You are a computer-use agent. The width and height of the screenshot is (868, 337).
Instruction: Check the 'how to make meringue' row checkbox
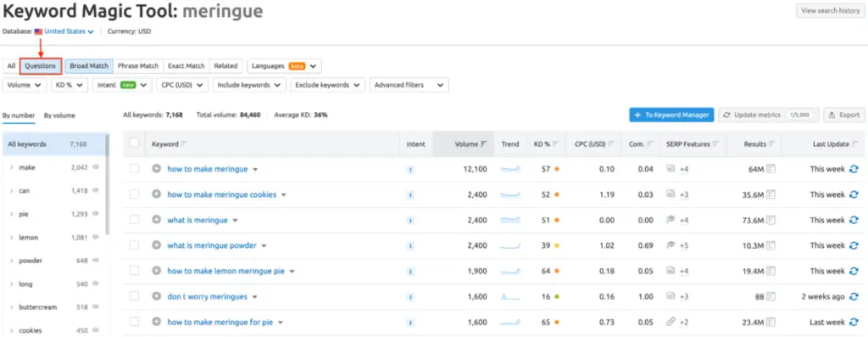pyautogui.click(x=134, y=168)
